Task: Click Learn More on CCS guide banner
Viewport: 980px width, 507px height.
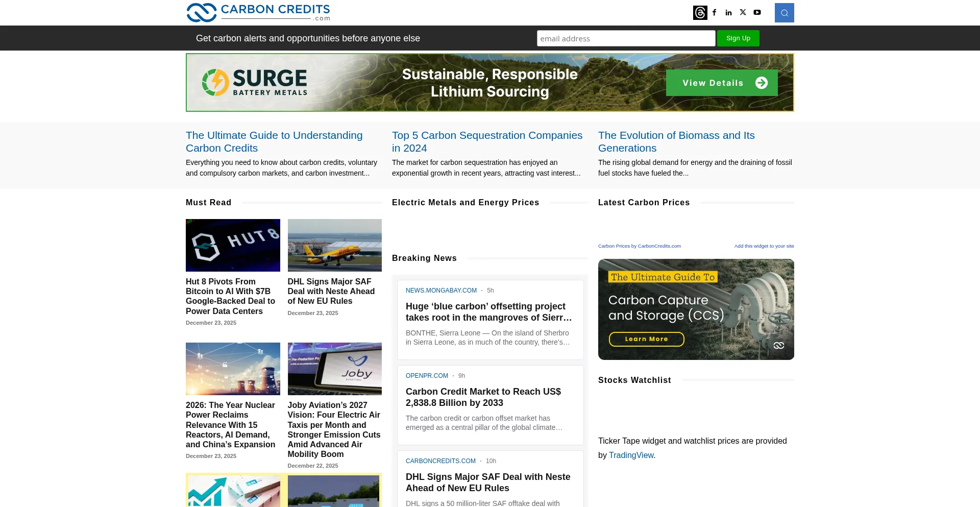Action: (646, 339)
